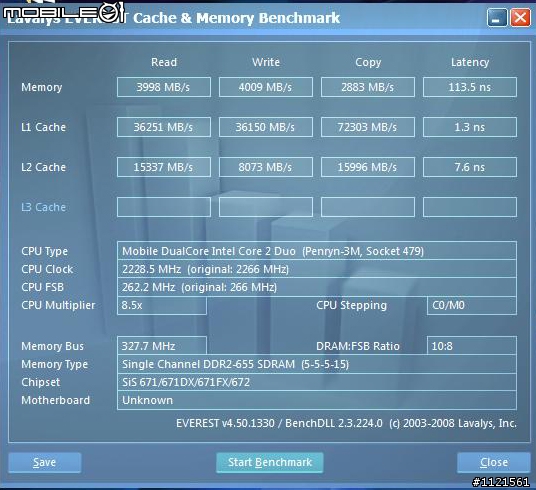
Task: Click the CPU Stepping value C0/M0
Action: (472, 305)
